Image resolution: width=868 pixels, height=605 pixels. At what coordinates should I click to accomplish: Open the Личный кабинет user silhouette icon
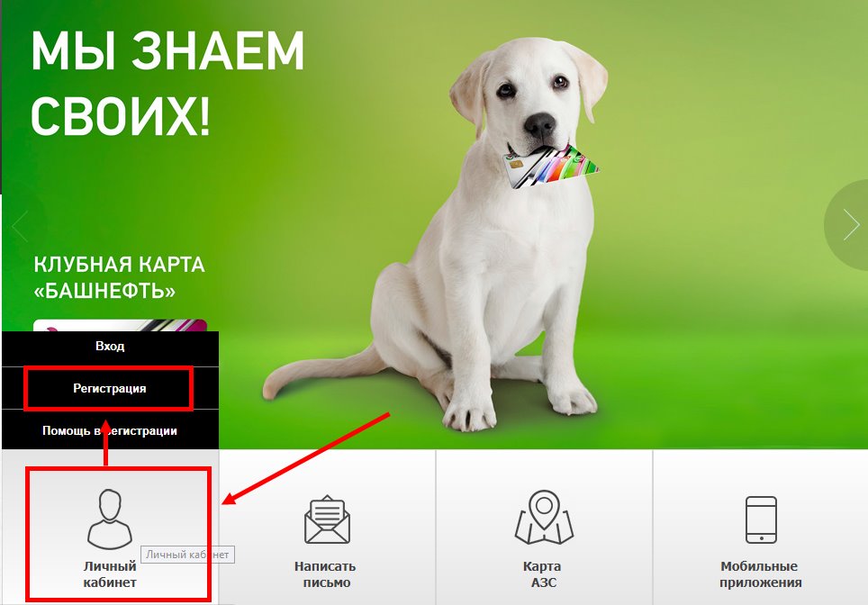110,519
